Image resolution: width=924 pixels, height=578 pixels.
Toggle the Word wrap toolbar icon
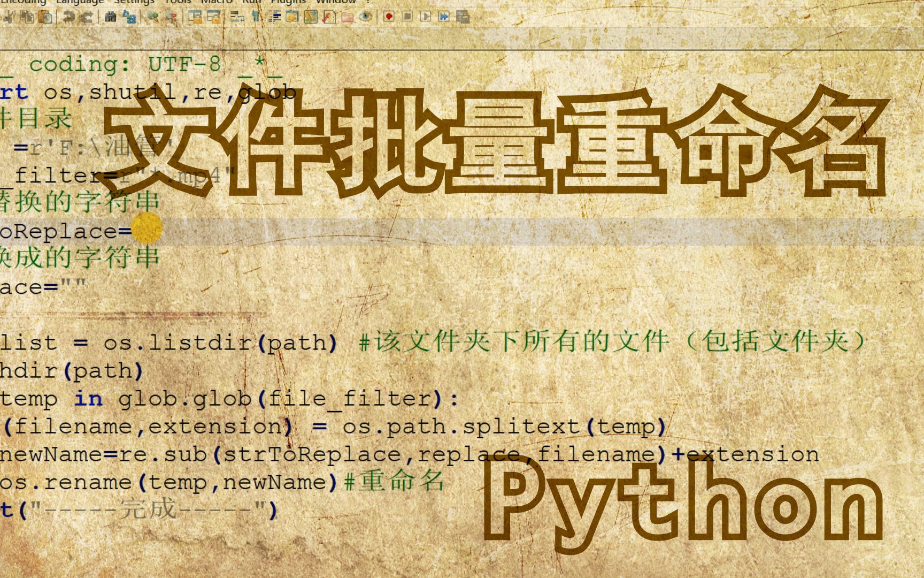point(237,17)
